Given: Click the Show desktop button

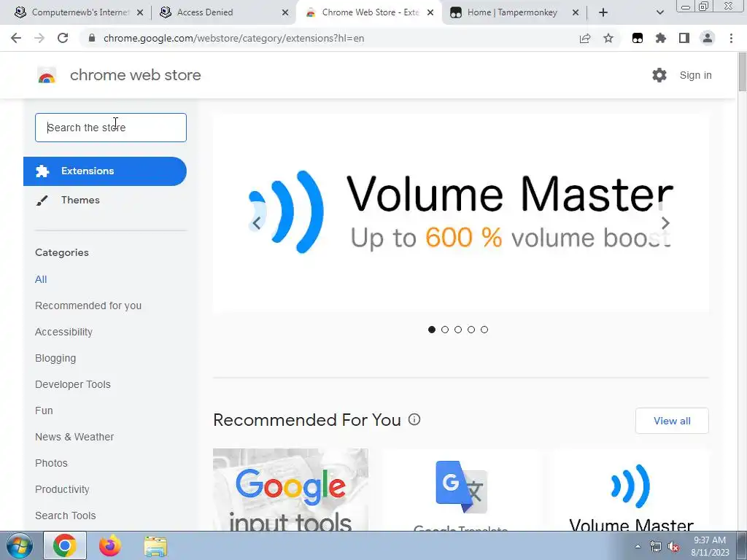Looking at the screenshot, I should click(742, 545).
